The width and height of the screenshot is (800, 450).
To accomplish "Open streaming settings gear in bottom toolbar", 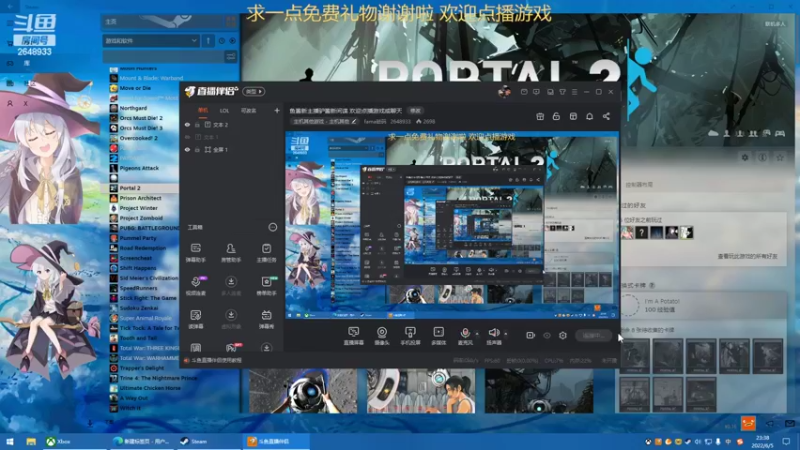I will 563,335.
